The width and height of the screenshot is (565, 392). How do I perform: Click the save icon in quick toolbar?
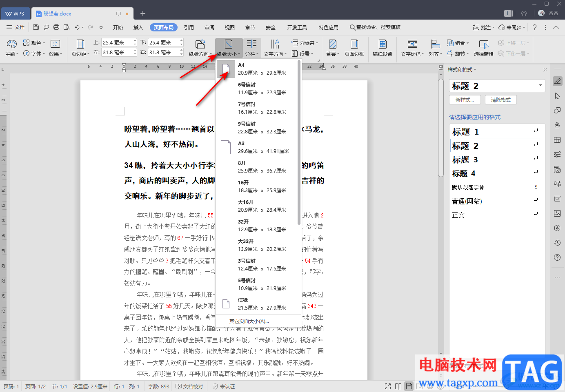[36, 27]
